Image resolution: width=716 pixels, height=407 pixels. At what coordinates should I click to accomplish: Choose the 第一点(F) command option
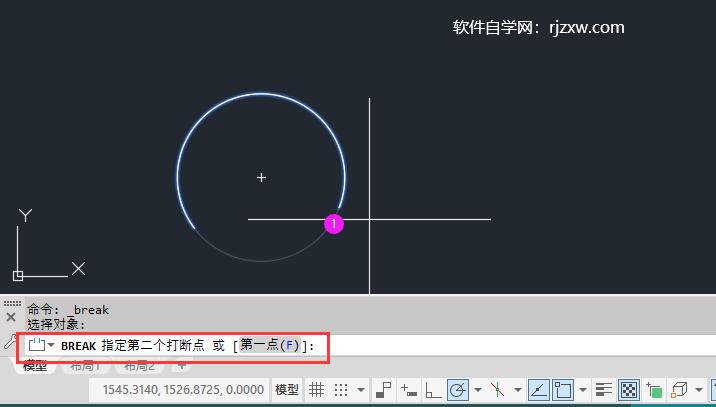[x=270, y=345]
